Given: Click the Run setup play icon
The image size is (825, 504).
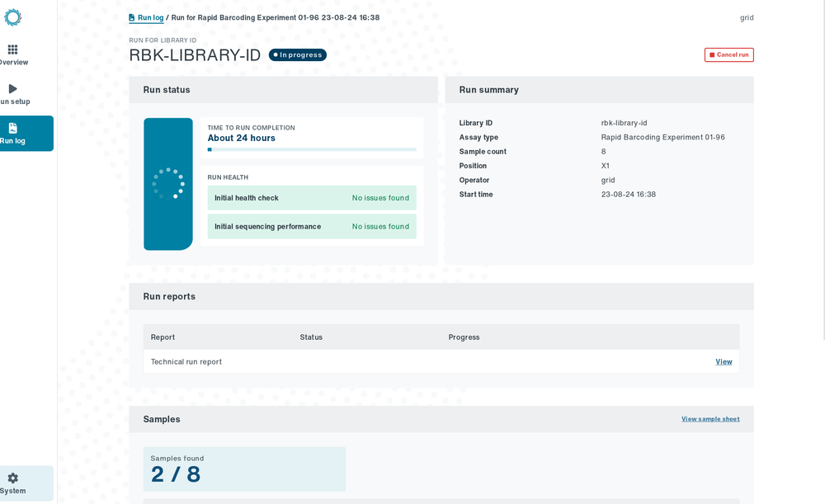Looking at the screenshot, I should (x=13, y=88).
